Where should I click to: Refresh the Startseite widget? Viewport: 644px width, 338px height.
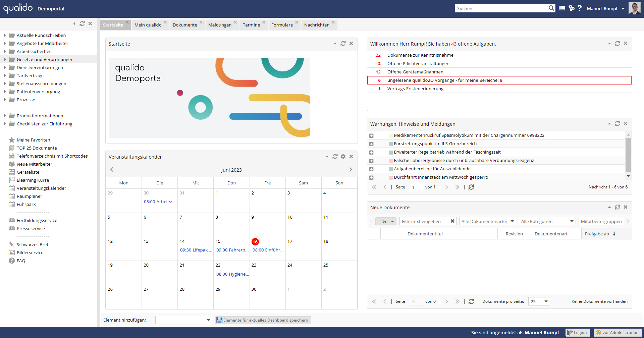(343, 44)
